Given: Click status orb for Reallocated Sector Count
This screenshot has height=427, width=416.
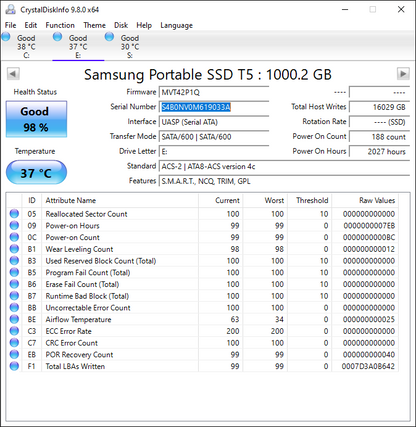Looking at the screenshot, I should pyautogui.click(x=14, y=214).
